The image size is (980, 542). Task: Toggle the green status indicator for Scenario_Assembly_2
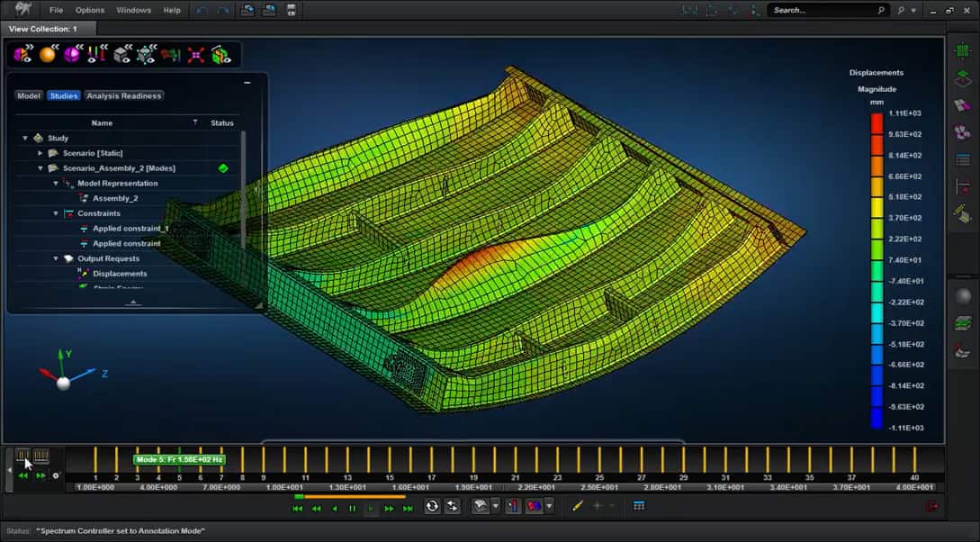pos(222,168)
